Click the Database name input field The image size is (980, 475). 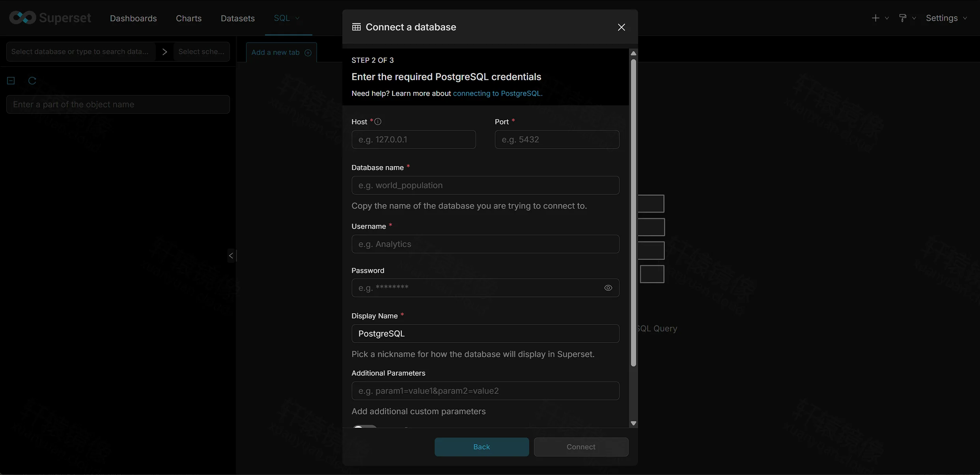(x=485, y=185)
